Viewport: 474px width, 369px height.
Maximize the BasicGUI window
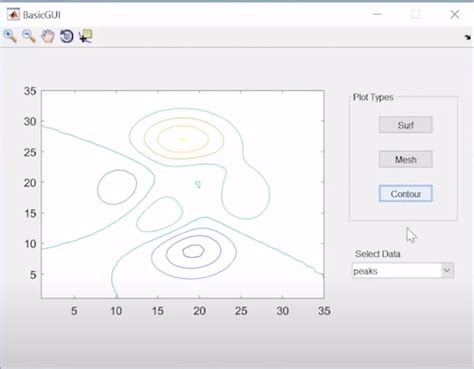[x=415, y=14]
